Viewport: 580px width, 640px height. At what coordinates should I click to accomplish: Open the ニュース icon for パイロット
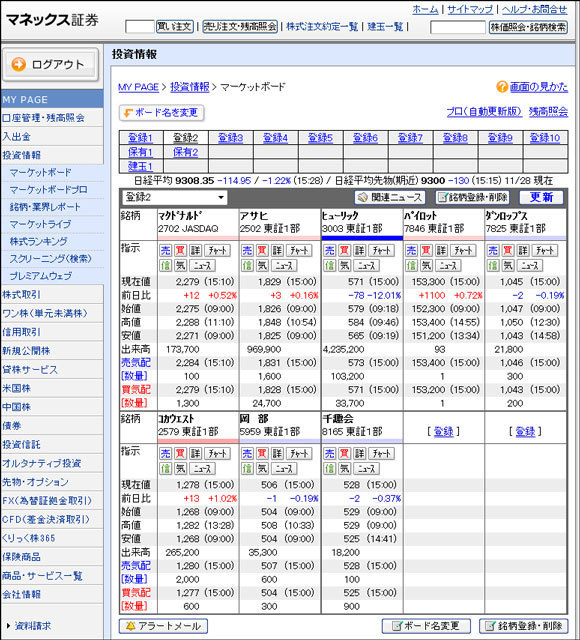click(x=448, y=266)
